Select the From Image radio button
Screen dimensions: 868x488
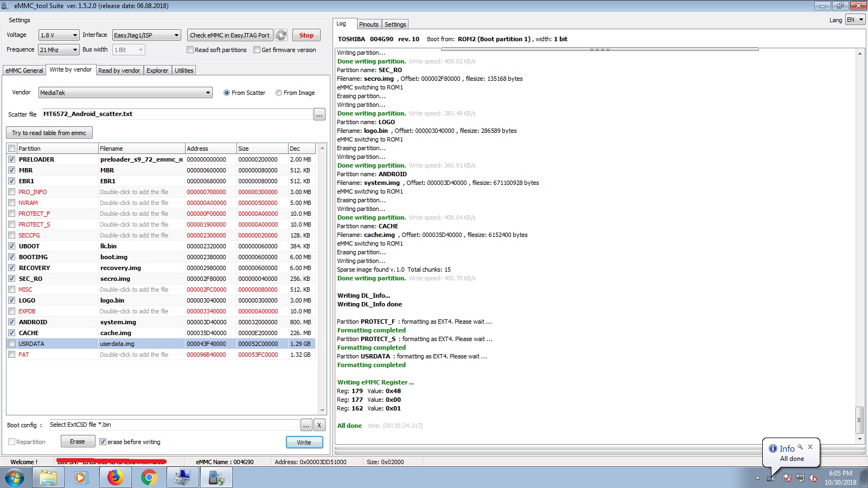(x=279, y=93)
